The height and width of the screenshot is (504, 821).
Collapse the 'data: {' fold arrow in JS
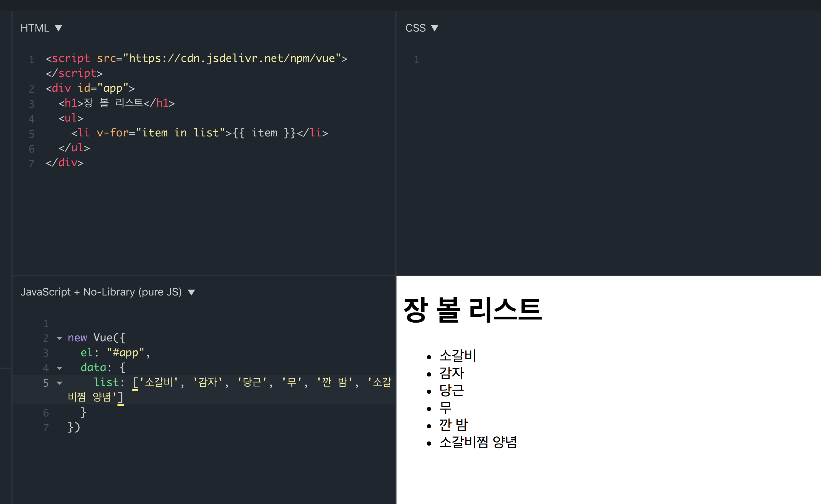click(x=59, y=368)
